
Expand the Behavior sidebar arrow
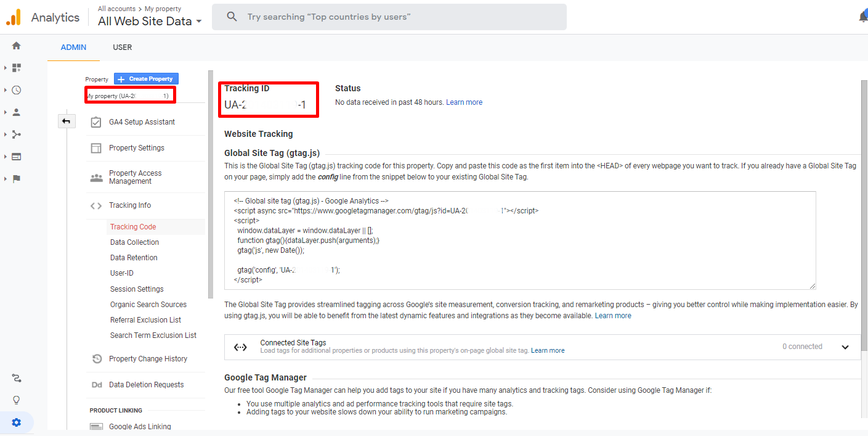pyautogui.click(x=6, y=157)
